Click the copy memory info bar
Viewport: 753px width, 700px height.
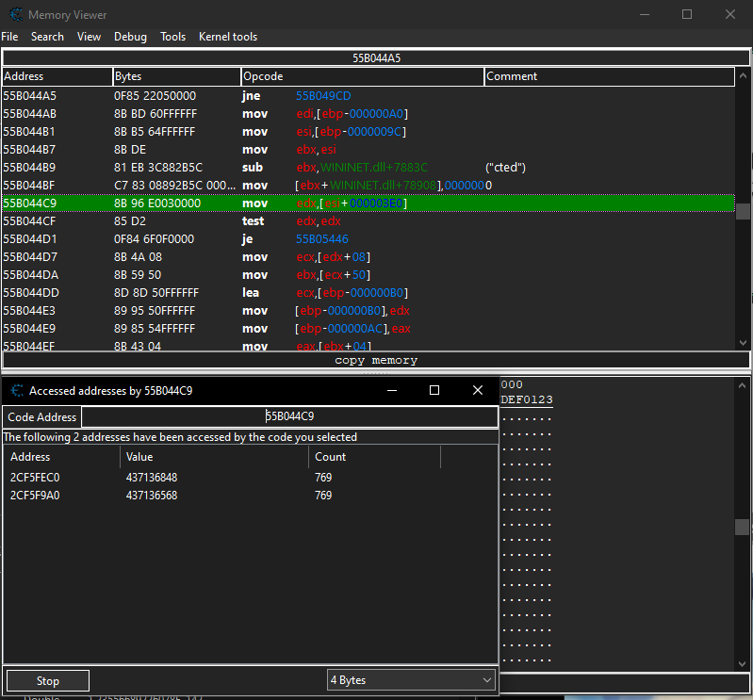376,360
